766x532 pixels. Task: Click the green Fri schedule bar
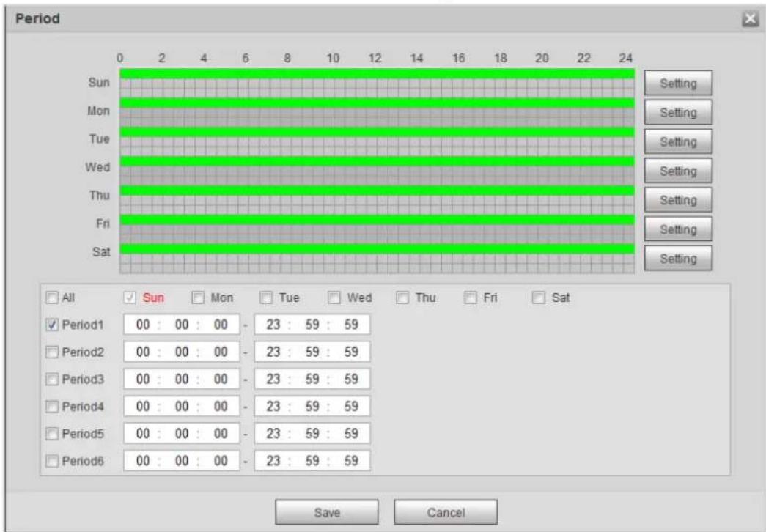pos(378,220)
